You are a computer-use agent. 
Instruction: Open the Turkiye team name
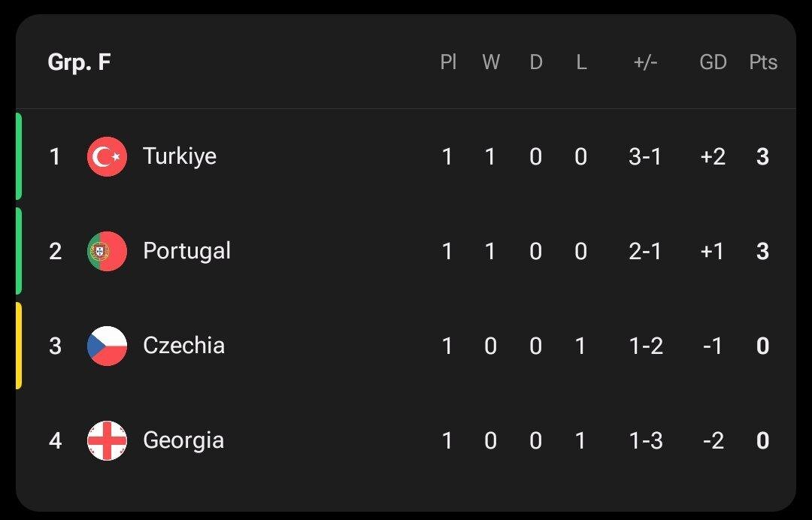[x=180, y=156]
